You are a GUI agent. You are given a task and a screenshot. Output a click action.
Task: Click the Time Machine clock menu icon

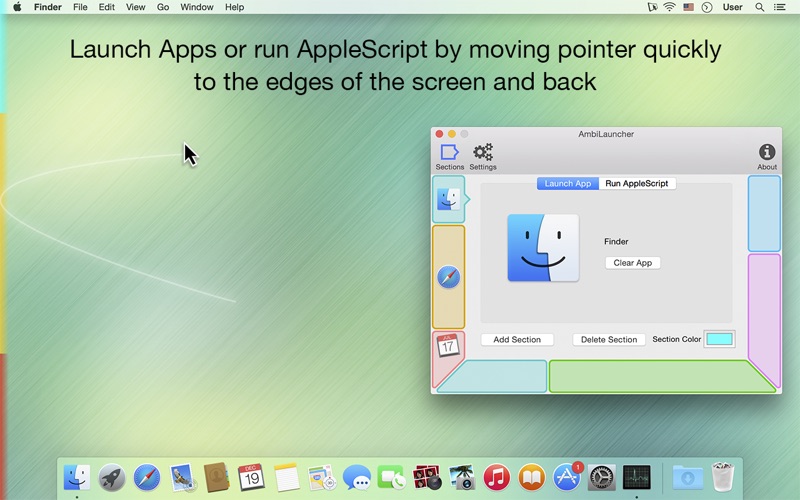point(707,7)
